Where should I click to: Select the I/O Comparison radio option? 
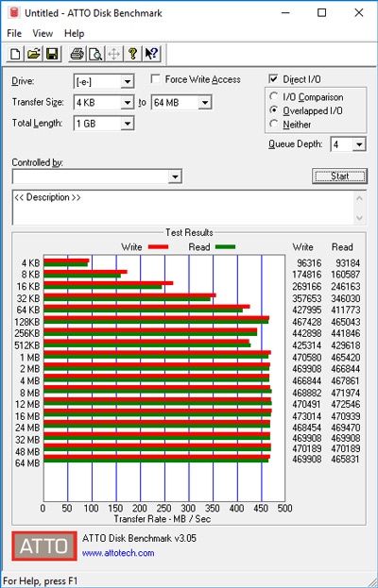[x=274, y=97]
